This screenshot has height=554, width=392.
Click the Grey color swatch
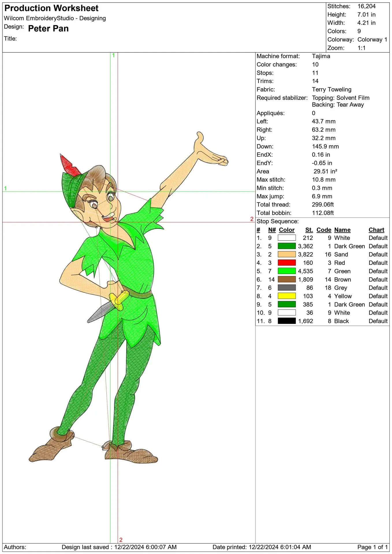pos(287,288)
